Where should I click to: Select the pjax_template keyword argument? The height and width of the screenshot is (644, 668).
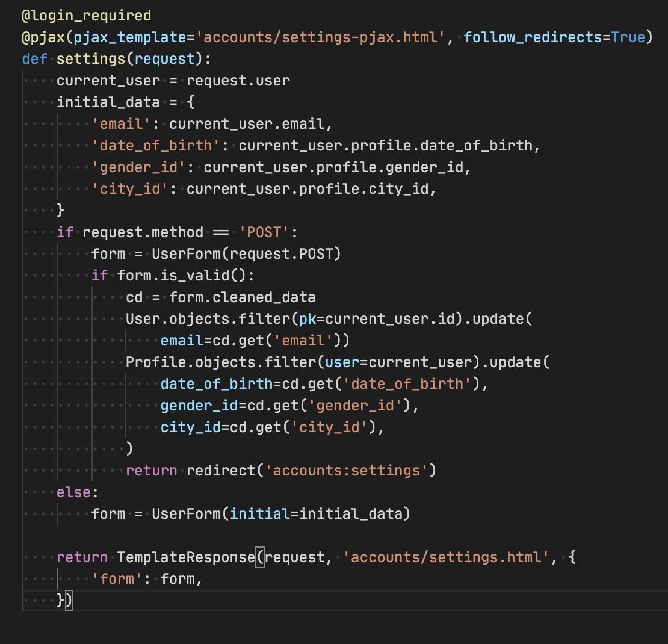[130, 37]
